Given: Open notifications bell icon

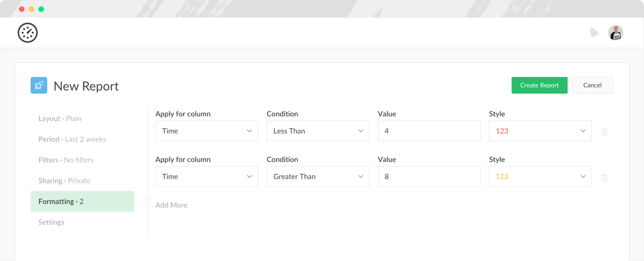Looking at the screenshot, I should tap(594, 33).
